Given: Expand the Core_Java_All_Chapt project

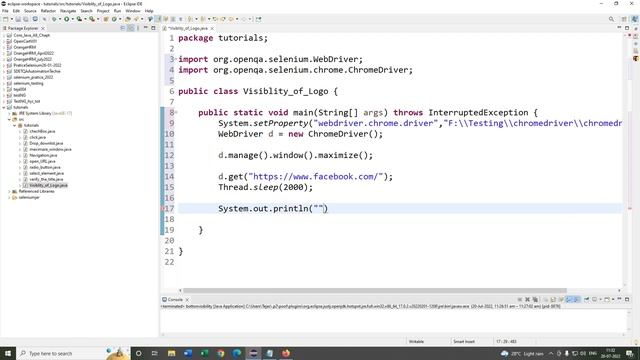Looking at the screenshot, I should (4, 36).
